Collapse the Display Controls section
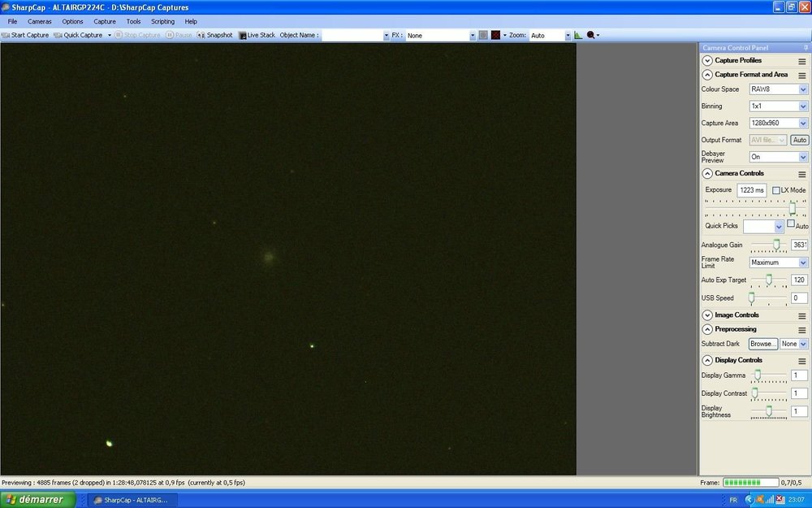The height and width of the screenshot is (508, 812). coord(707,360)
